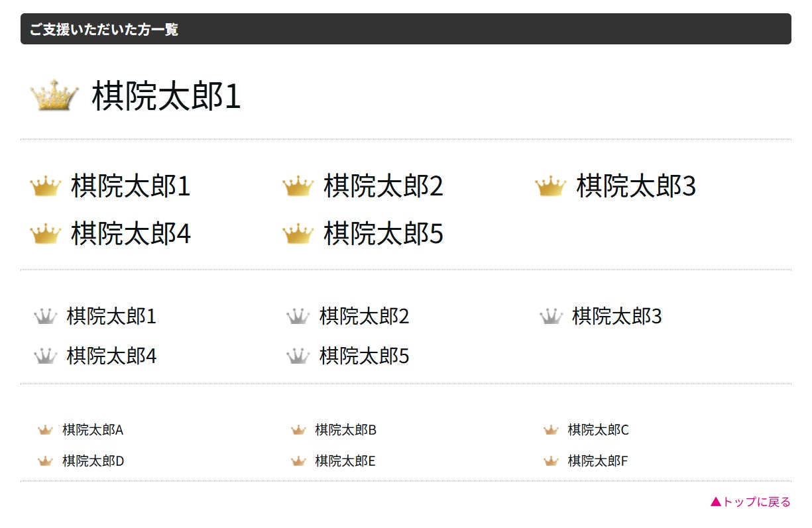
Task: Click the トップに戻る link
Action: point(750,502)
